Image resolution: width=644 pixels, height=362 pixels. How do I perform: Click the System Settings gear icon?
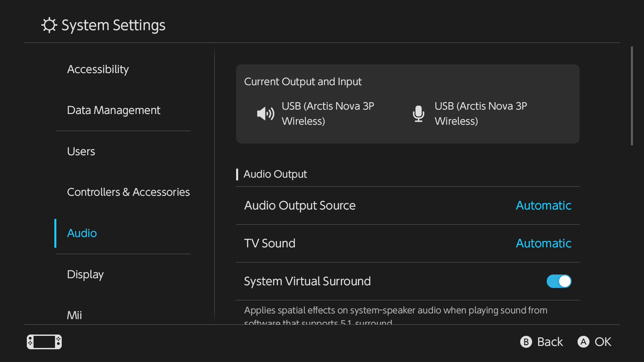pyautogui.click(x=49, y=25)
